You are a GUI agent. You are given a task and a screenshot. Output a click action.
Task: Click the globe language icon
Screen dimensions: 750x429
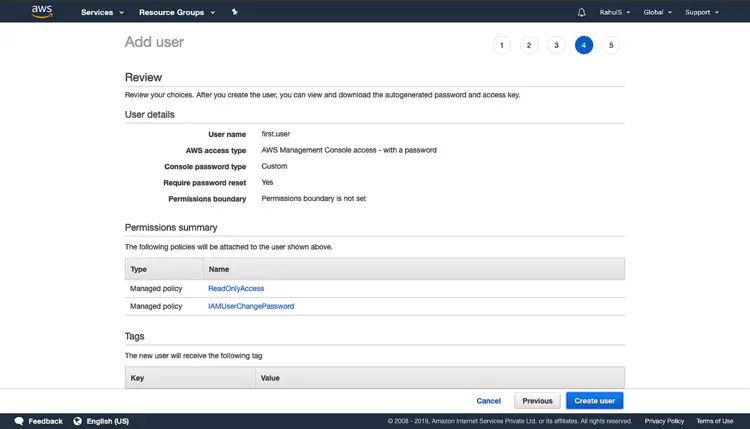tap(77, 421)
